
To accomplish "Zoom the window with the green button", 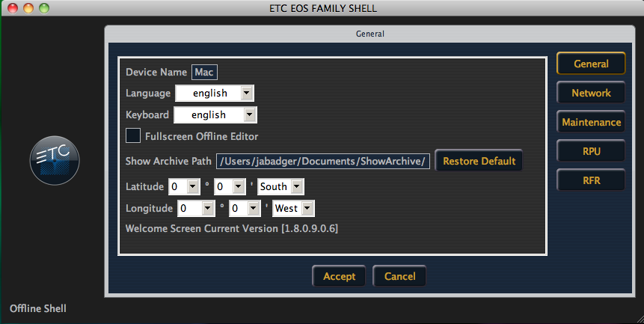I will tap(44, 7).
